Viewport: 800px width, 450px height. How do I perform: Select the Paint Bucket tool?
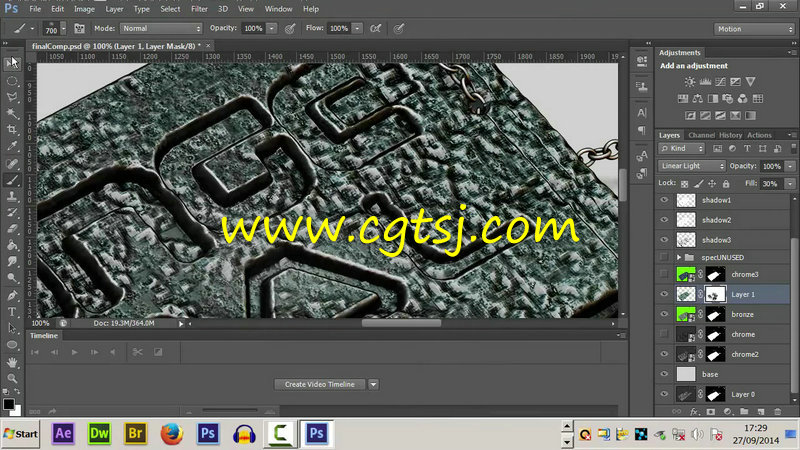click(12, 245)
